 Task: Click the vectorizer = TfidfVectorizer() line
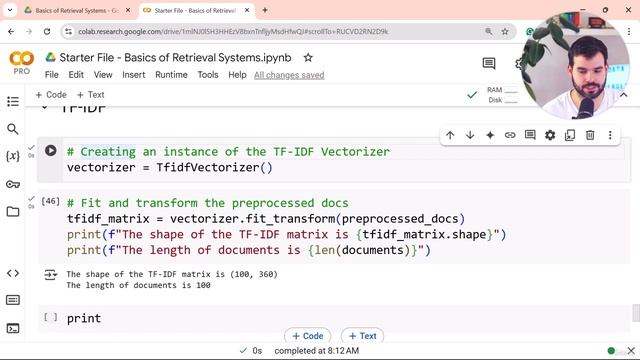pos(170,167)
